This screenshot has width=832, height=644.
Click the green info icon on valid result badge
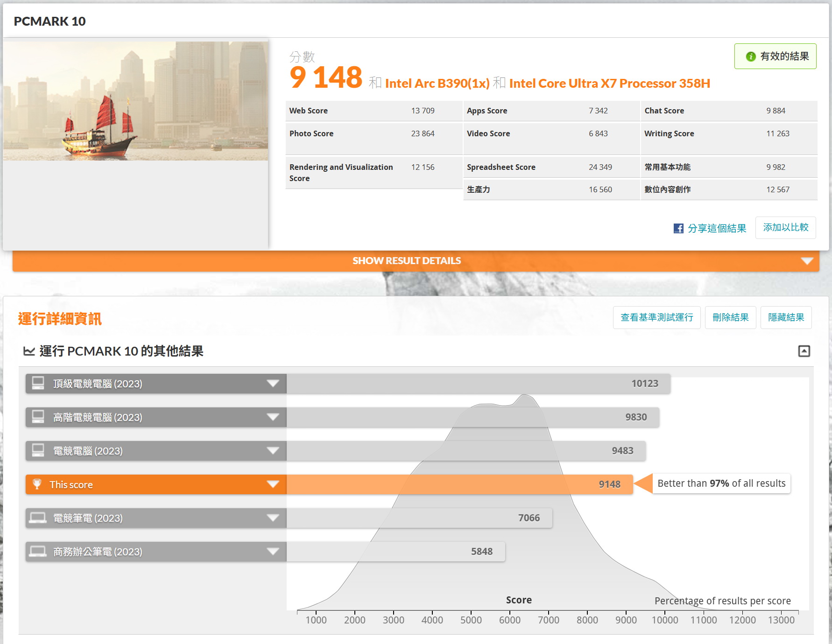tap(750, 56)
